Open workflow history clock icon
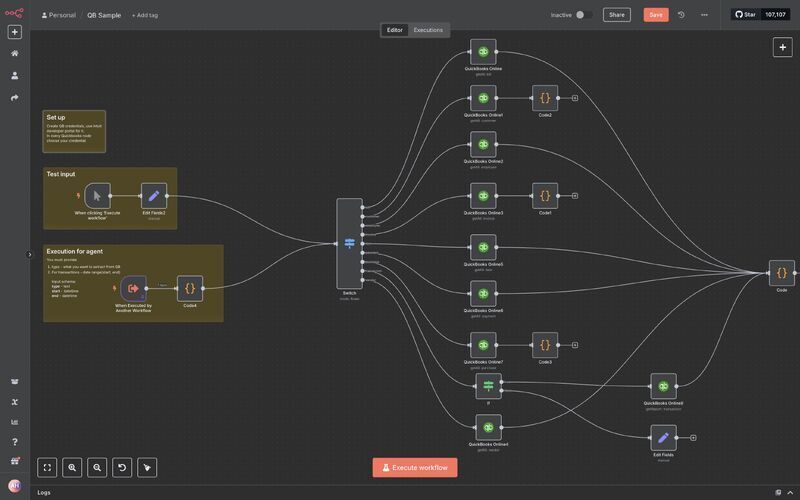Viewport: 800px width, 500px height. coord(681,15)
